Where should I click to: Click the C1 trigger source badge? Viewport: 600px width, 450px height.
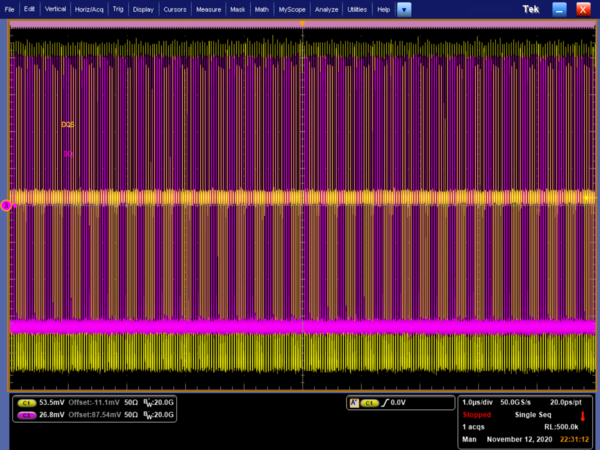point(370,403)
